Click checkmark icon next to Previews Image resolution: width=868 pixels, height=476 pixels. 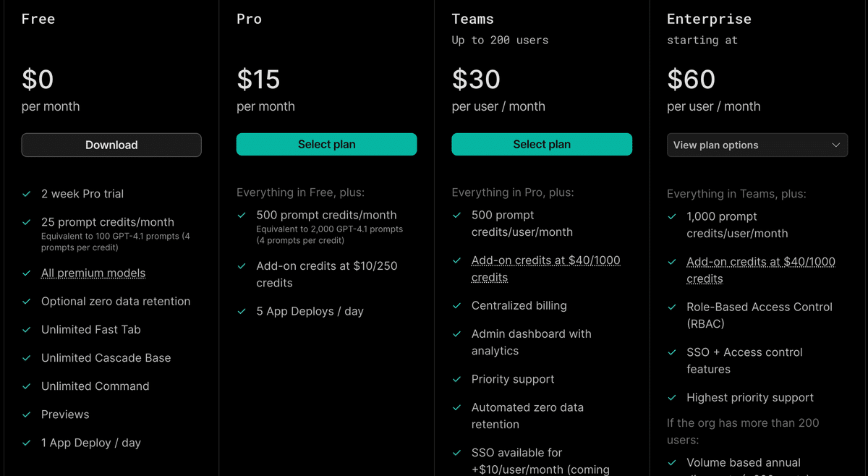(x=27, y=415)
